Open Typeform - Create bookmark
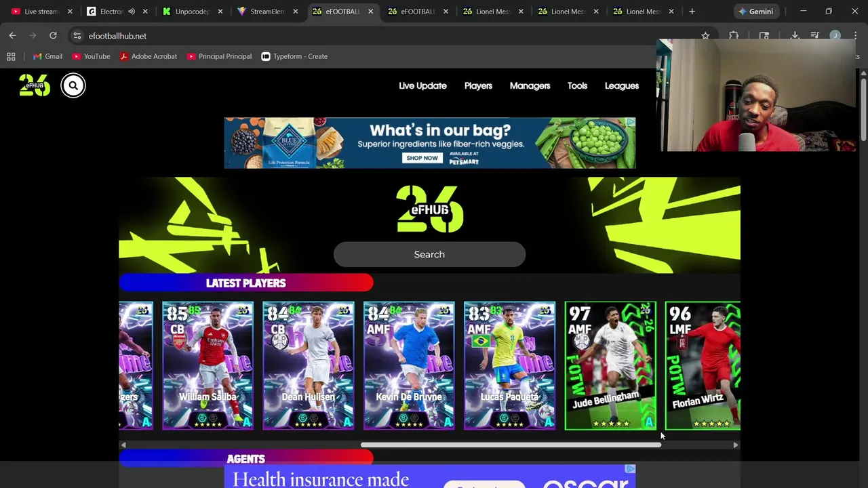 click(x=294, y=56)
